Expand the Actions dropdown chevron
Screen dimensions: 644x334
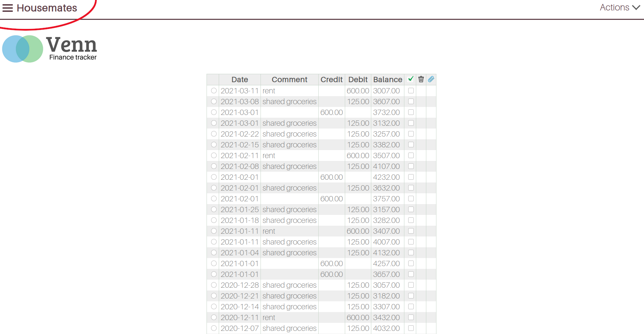[636, 8]
